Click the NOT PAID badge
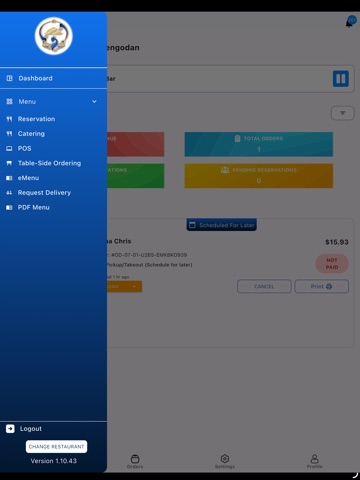Screen dimensions: 360x480 click(x=332, y=264)
